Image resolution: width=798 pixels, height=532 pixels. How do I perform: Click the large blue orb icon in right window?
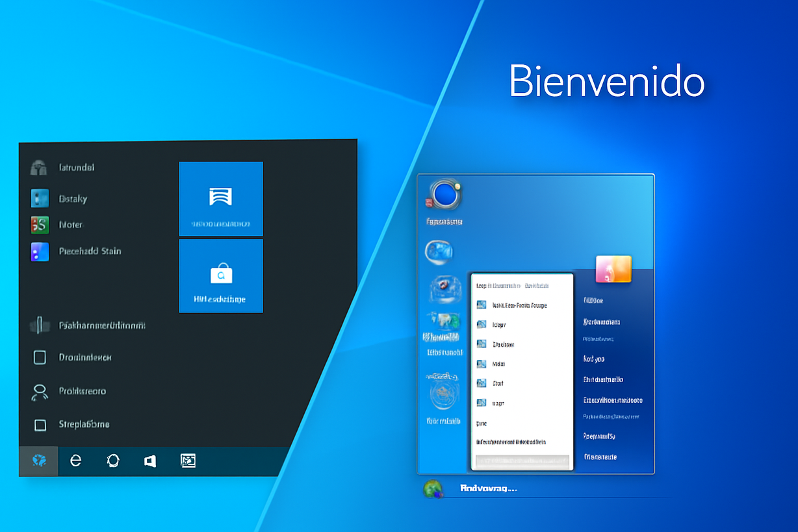pyautogui.click(x=445, y=195)
